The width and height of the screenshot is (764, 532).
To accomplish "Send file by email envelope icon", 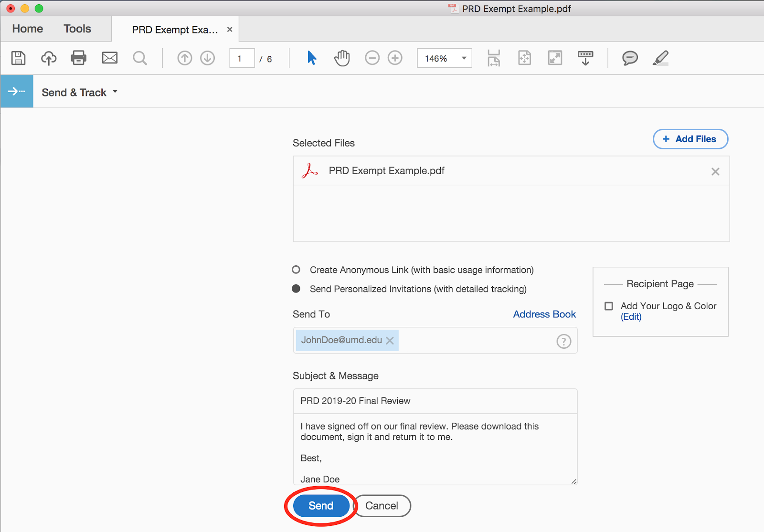I will coord(110,58).
